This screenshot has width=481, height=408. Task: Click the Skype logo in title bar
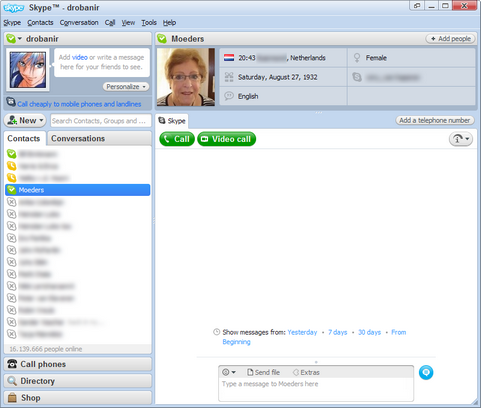[x=13, y=8]
